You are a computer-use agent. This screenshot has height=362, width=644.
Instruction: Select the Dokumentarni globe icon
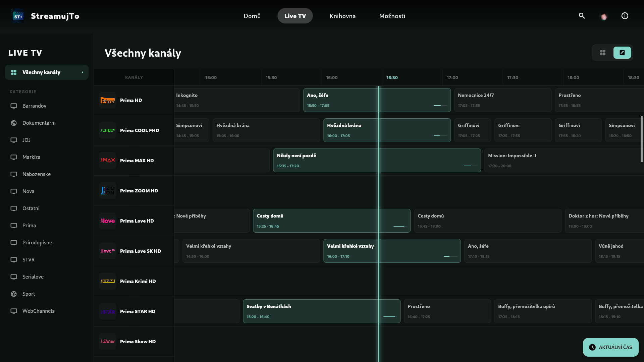[x=14, y=123]
